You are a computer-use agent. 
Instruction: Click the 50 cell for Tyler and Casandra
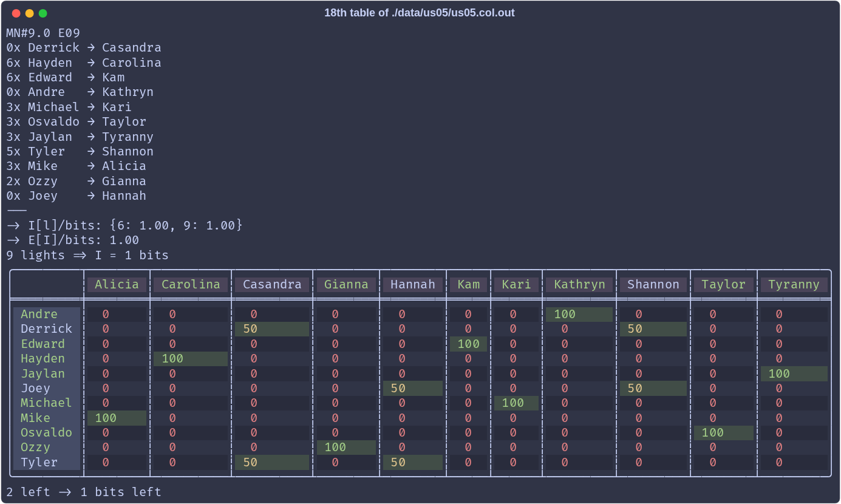tap(272, 462)
